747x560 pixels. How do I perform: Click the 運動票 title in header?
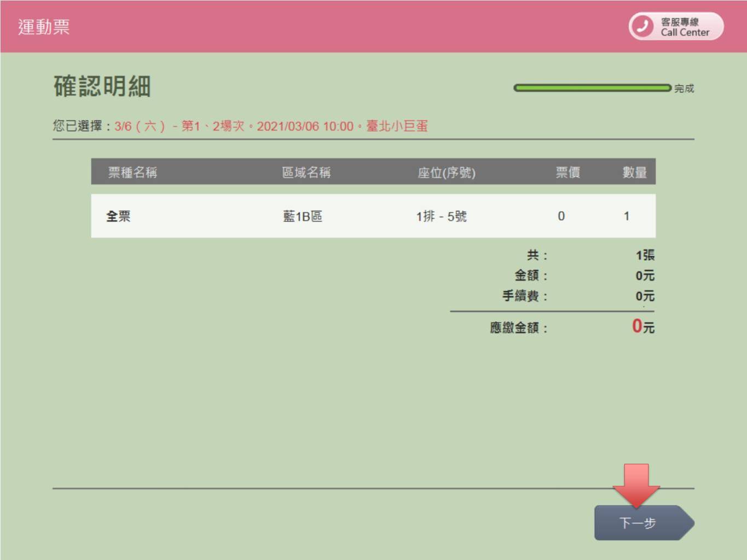click(44, 27)
